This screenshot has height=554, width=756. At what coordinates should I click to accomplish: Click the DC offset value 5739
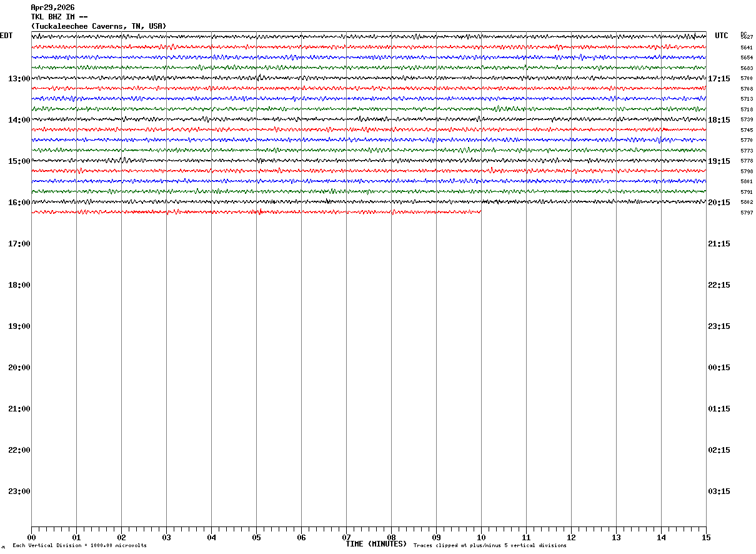(747, 120)
